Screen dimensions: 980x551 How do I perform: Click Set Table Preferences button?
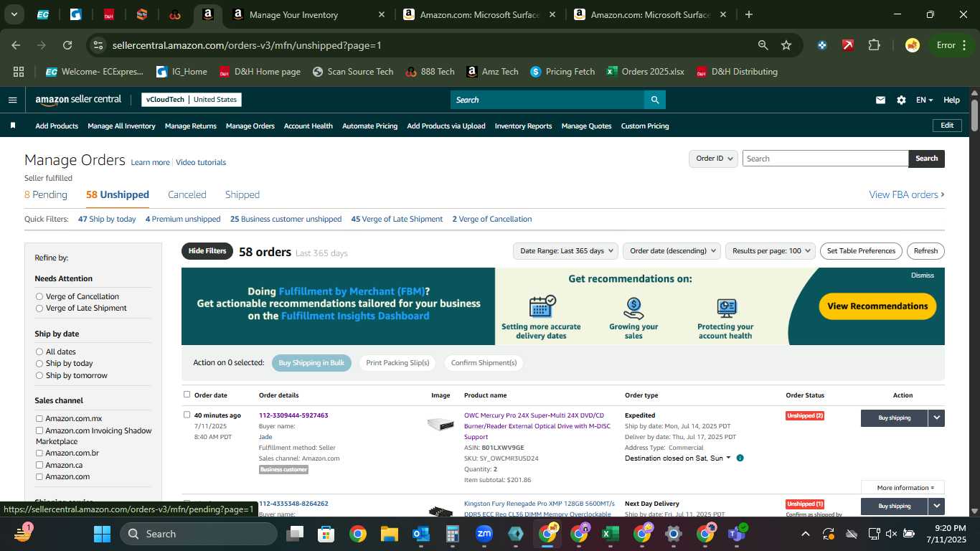tap(861, 251)
